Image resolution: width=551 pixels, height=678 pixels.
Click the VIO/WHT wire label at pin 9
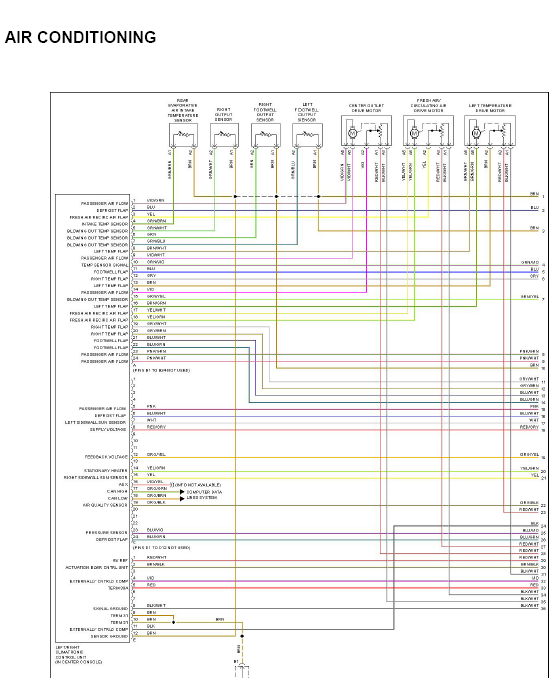pyautogui.click(x=156, y=255)
